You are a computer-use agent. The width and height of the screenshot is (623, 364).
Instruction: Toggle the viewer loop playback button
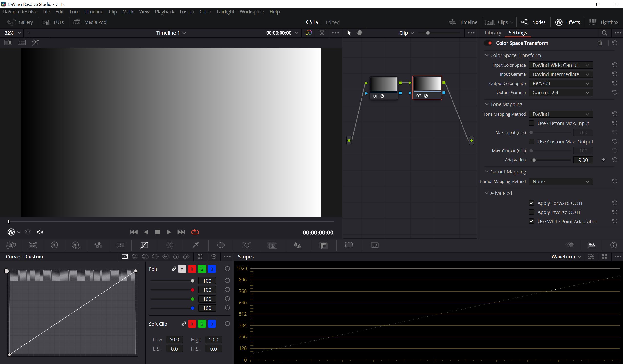[195, 232]
